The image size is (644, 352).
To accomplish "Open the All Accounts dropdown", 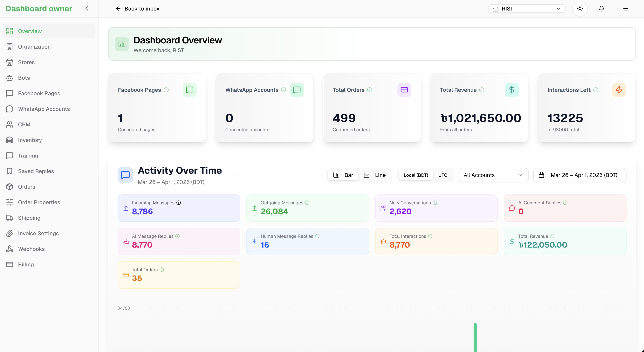I will [x=493, y=175].
